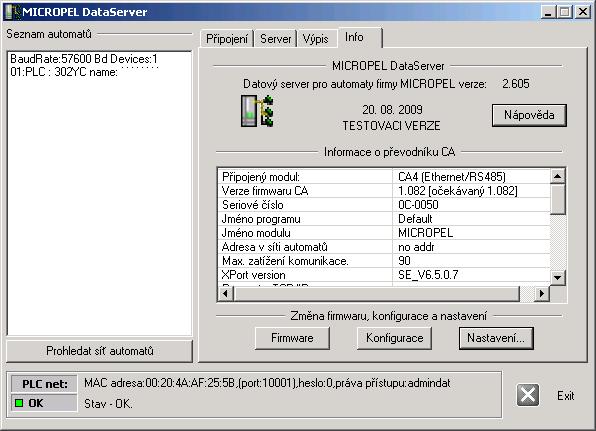Click the CA4 (Ethernet/RS485) value
This screenshot has width=596, height=431.
coord(452,177)
